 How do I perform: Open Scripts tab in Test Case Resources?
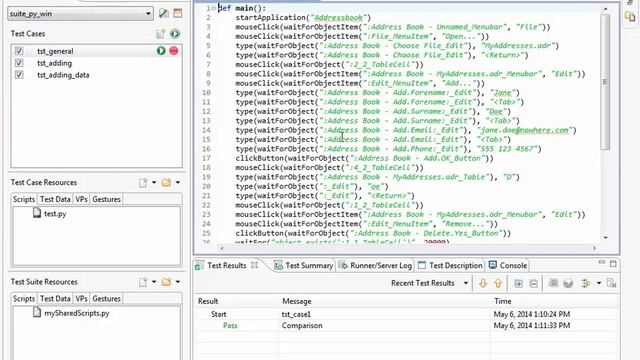point(24,199)
